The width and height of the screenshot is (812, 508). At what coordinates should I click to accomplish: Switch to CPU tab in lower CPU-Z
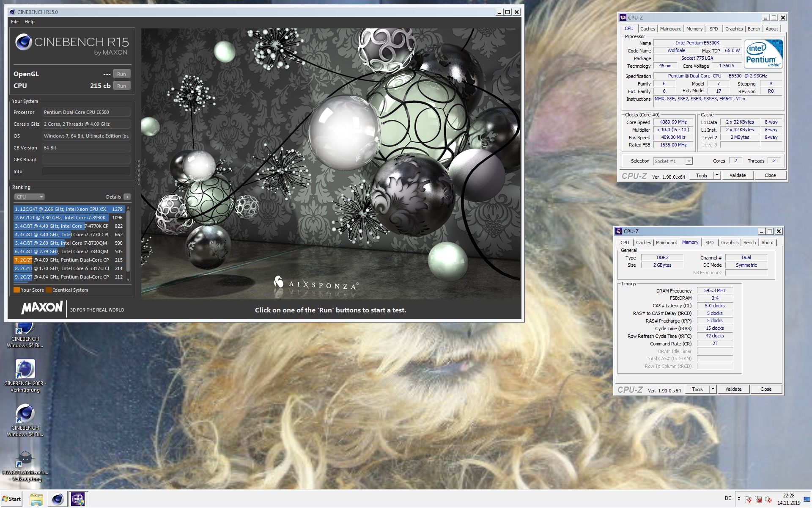pos(625,243)
